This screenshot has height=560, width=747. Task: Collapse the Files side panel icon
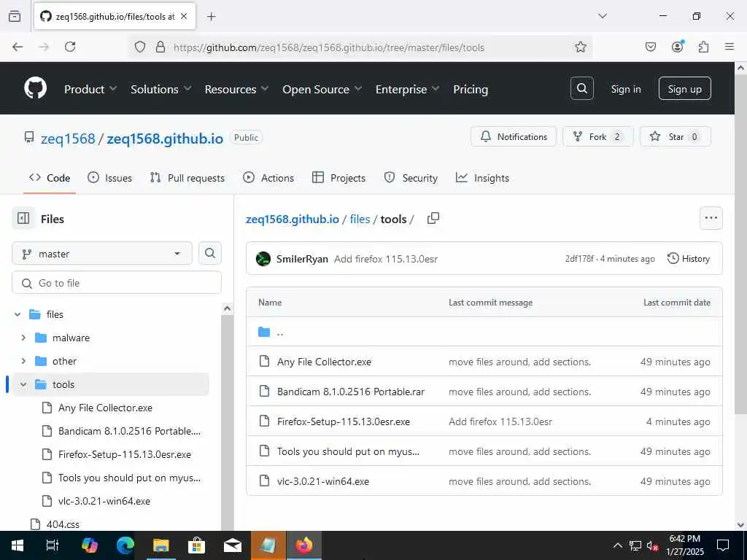tap(23, 219)
